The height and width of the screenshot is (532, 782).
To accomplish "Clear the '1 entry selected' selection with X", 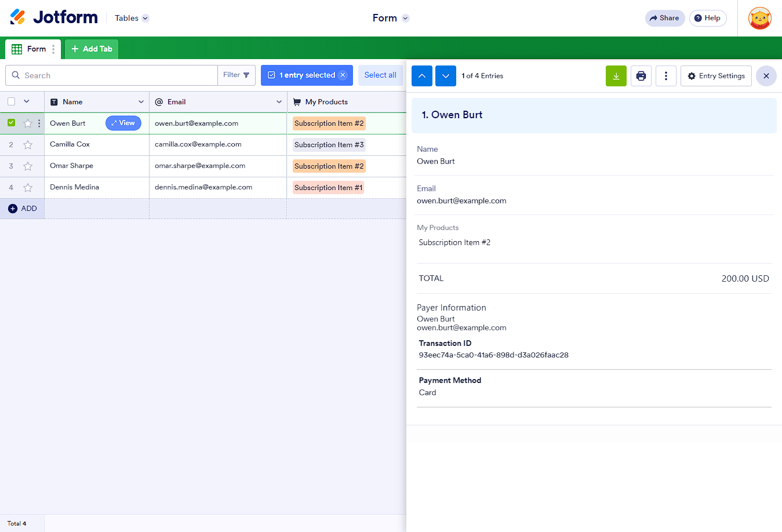I will (x=343, y=75).
